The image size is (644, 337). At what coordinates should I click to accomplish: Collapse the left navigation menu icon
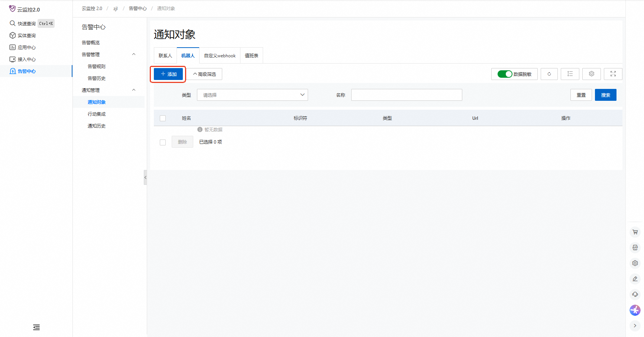pos(36,327)
